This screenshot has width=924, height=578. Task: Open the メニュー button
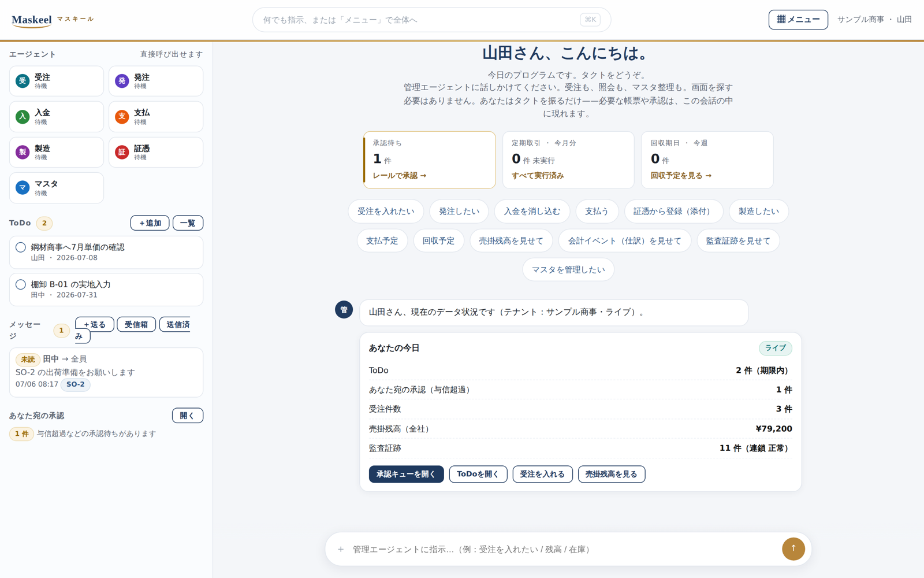[x=798, y=20]
